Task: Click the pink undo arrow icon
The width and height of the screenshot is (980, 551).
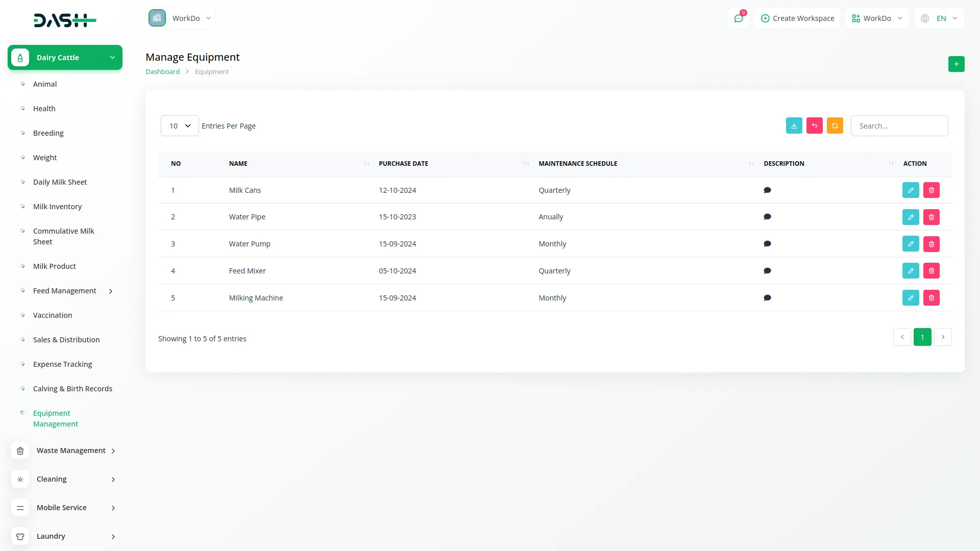Action: (x=814, y=126)
